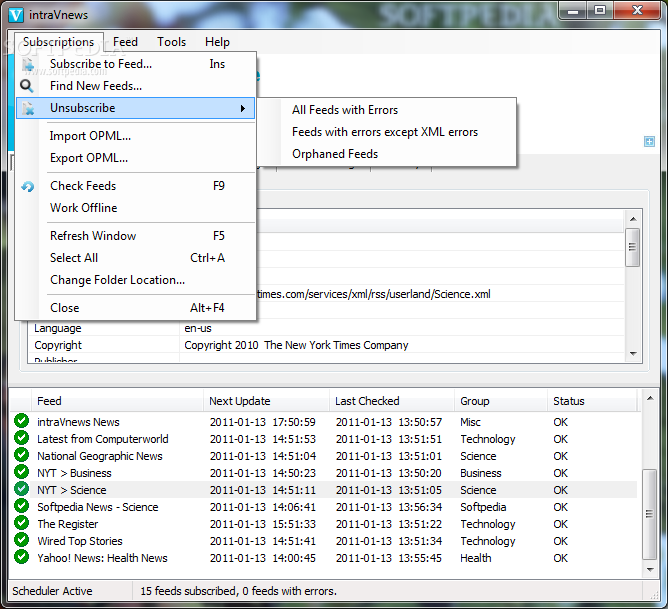Choose Subscribe to Feed... menu entry
Viewport: 668px width, 609px height.
(135, 64)
